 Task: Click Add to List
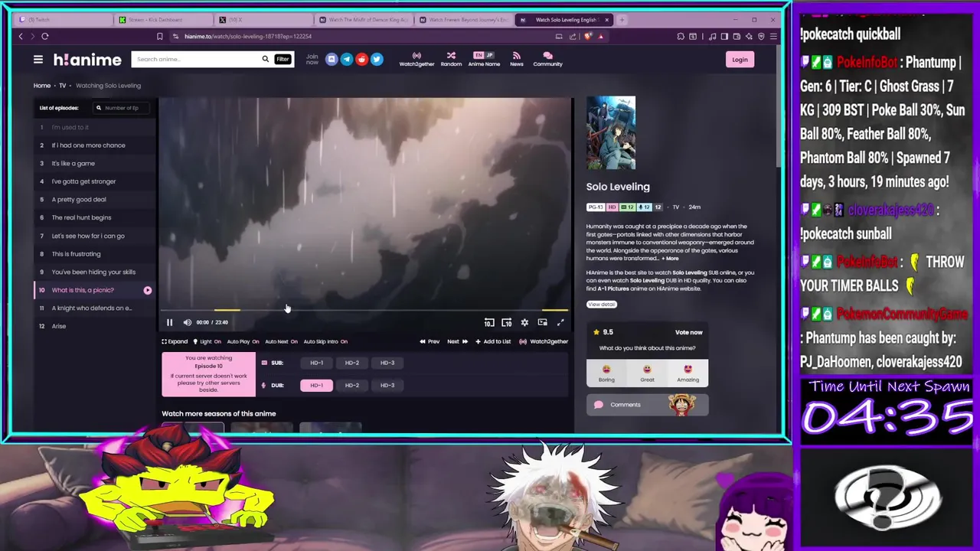pos(493,341)
